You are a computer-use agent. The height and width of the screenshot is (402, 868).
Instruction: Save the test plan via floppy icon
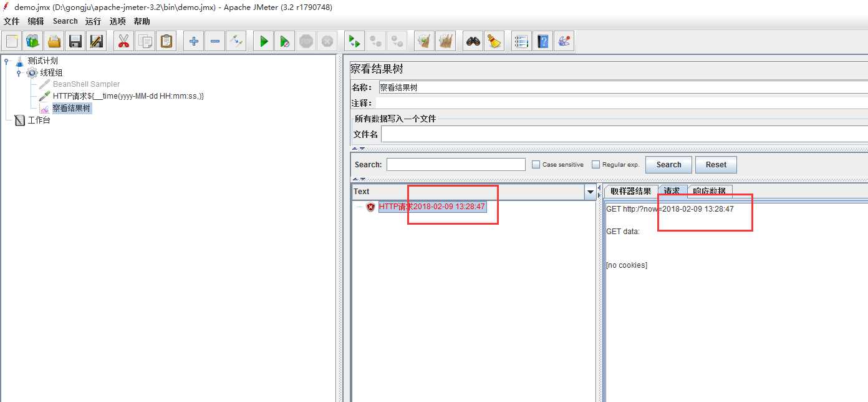tap(75, 41)
